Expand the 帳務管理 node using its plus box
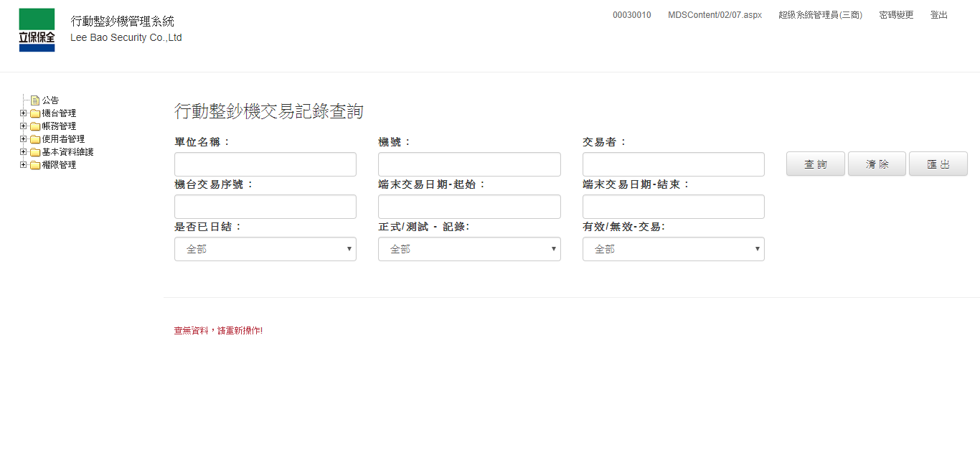 24,126
